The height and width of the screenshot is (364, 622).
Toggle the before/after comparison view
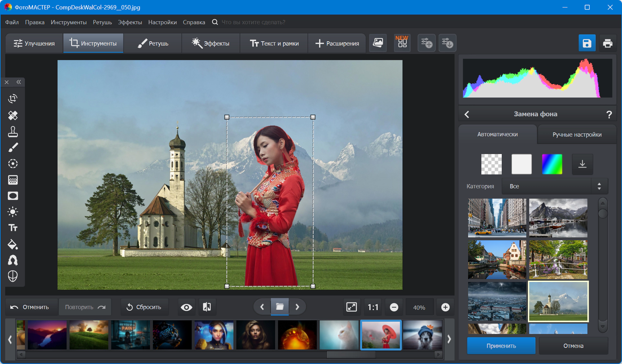coord(207,307)
